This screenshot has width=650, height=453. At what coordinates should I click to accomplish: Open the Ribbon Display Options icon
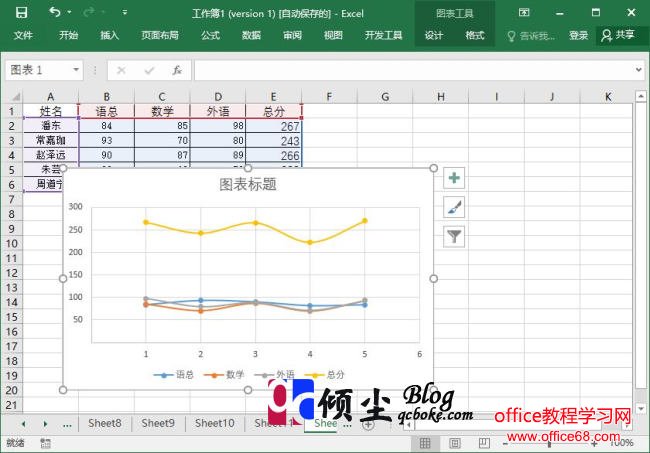point(524,13)
